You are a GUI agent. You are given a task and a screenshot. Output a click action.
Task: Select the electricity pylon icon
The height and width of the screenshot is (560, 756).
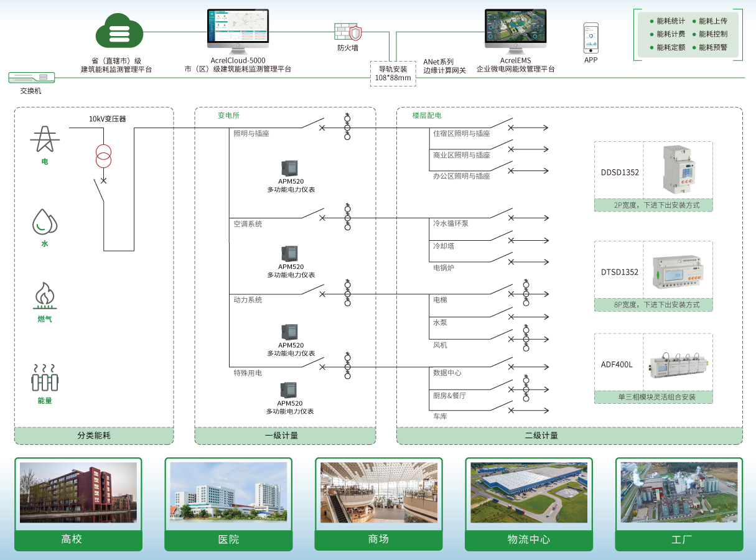[45, 139]
